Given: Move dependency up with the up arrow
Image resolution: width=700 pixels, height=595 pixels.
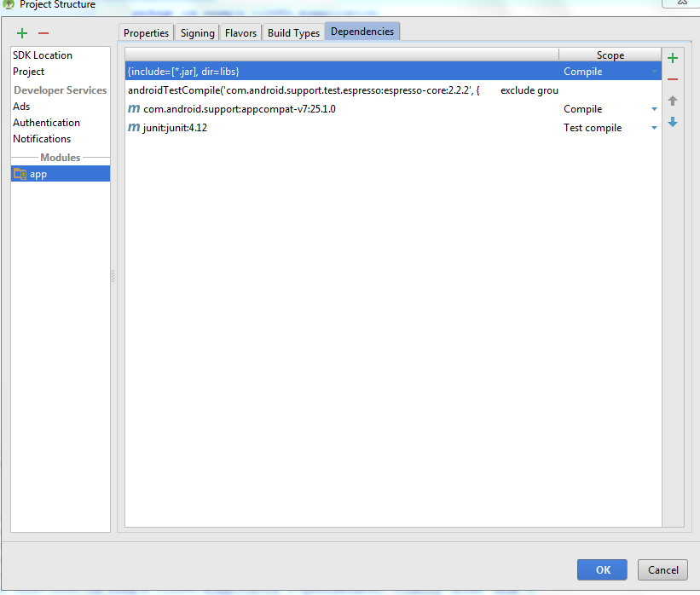Looking at the screenshot, I should [x=673, y=101].
